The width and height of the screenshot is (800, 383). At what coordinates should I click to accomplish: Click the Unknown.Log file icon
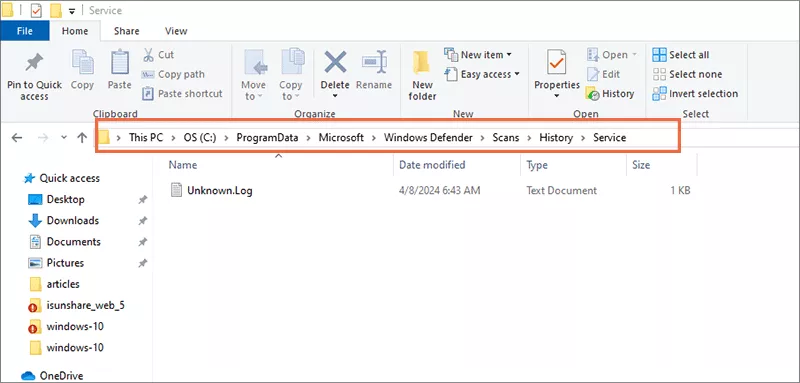point(176,191)
